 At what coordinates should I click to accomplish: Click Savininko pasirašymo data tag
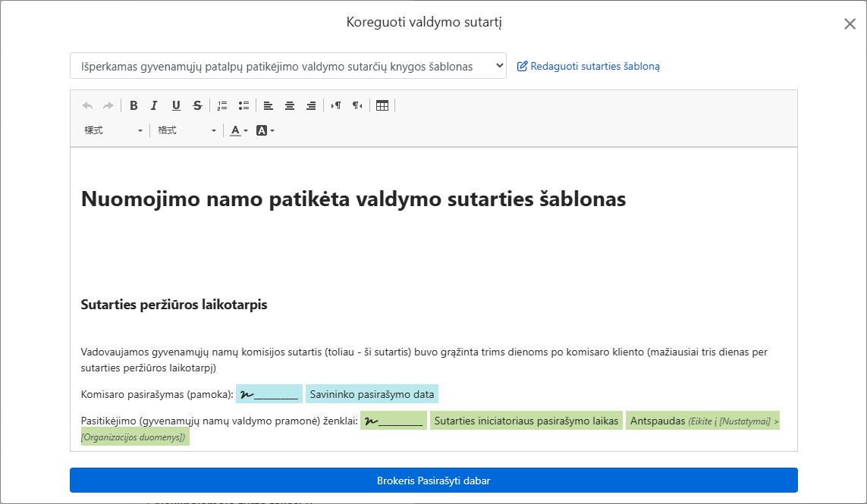point(372,394)
